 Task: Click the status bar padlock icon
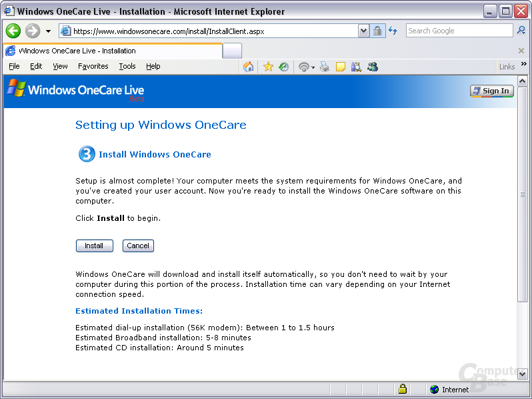403,388
